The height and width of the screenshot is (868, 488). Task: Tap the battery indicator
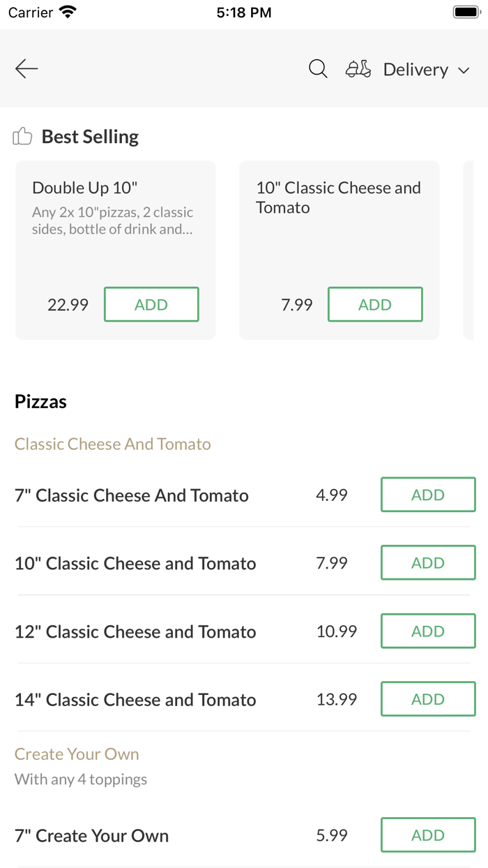[x=466, y=11]
